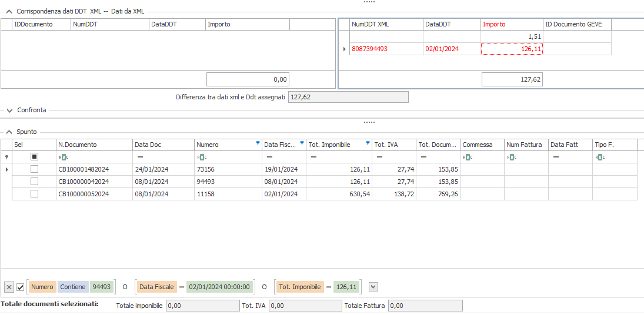Click 02/01/2024 00:00:00 filter value

pos(218,287)
